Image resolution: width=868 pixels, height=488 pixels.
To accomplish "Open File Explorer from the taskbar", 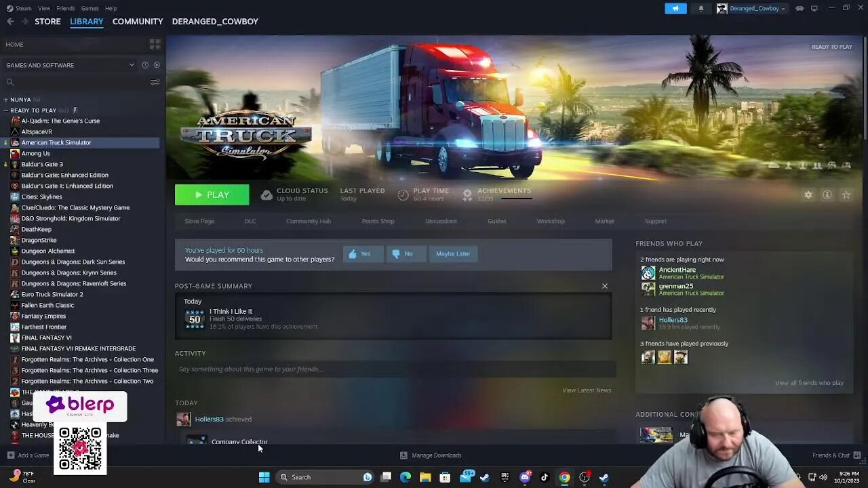I will 425,477.
